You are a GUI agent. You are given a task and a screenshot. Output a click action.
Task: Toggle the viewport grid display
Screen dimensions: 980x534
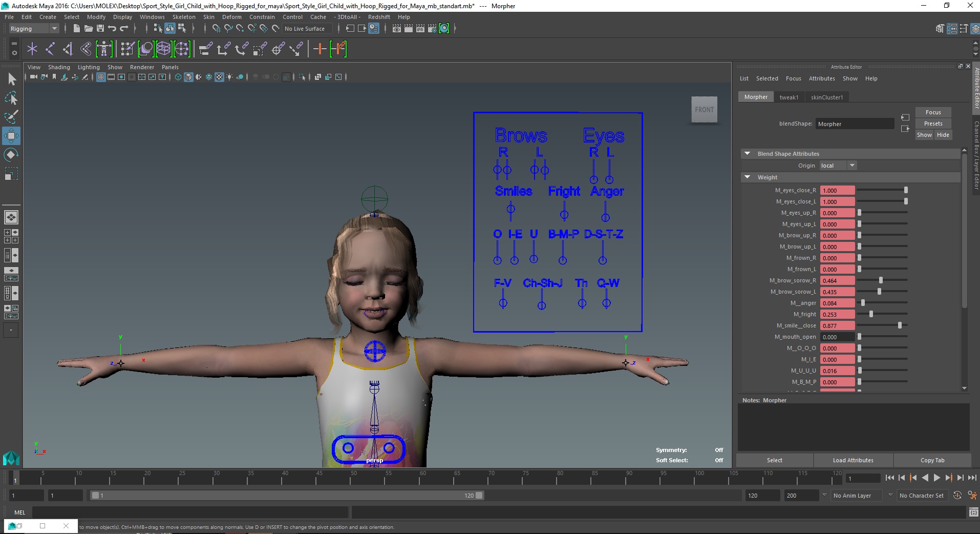(x=101, y=77)
